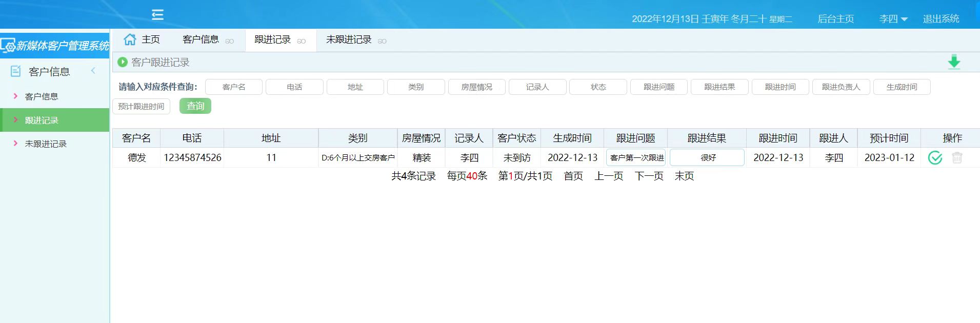The height and width of the screenshot is (323, 980).
Task: Click the 下一页 pagination link
Action: coord(649,176)
